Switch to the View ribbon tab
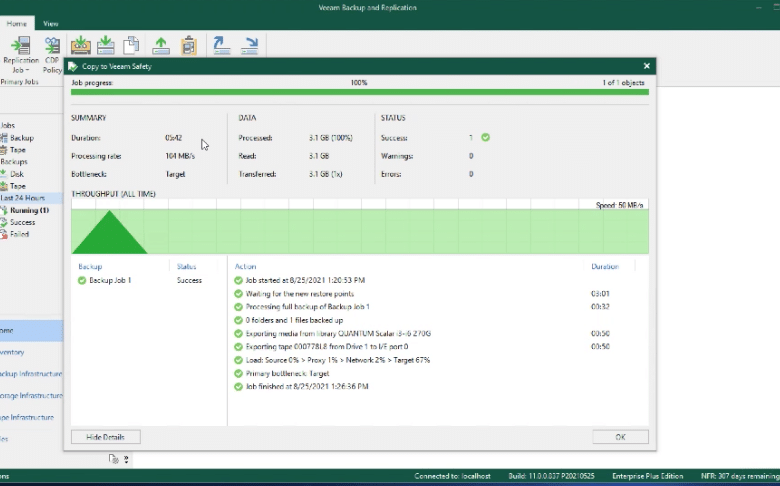780x486 pixels. [x=51, y=23]
